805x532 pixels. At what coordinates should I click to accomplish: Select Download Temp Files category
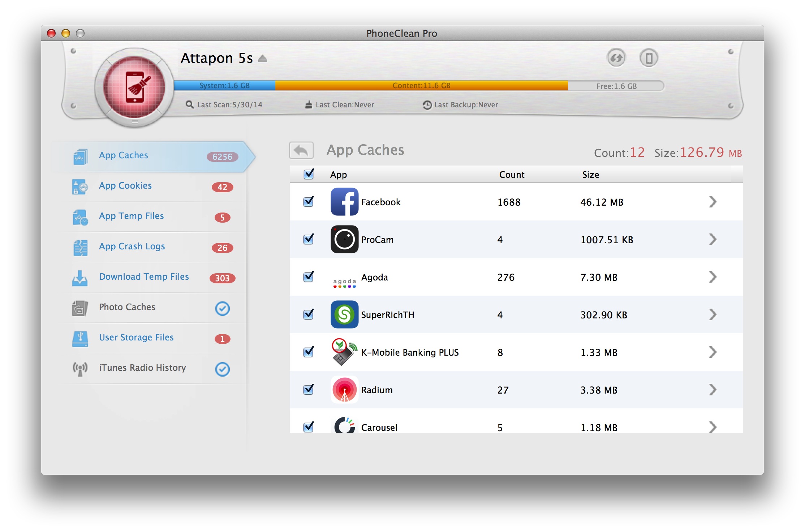[144, 277]
